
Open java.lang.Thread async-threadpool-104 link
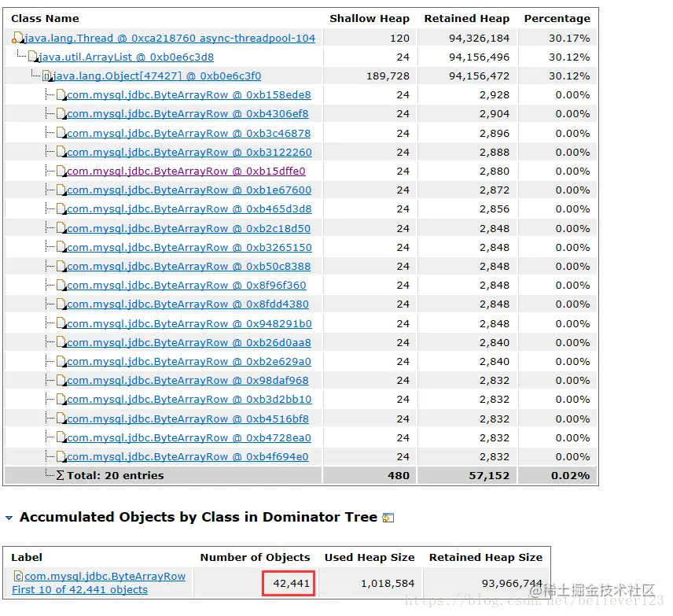(170, 39)
